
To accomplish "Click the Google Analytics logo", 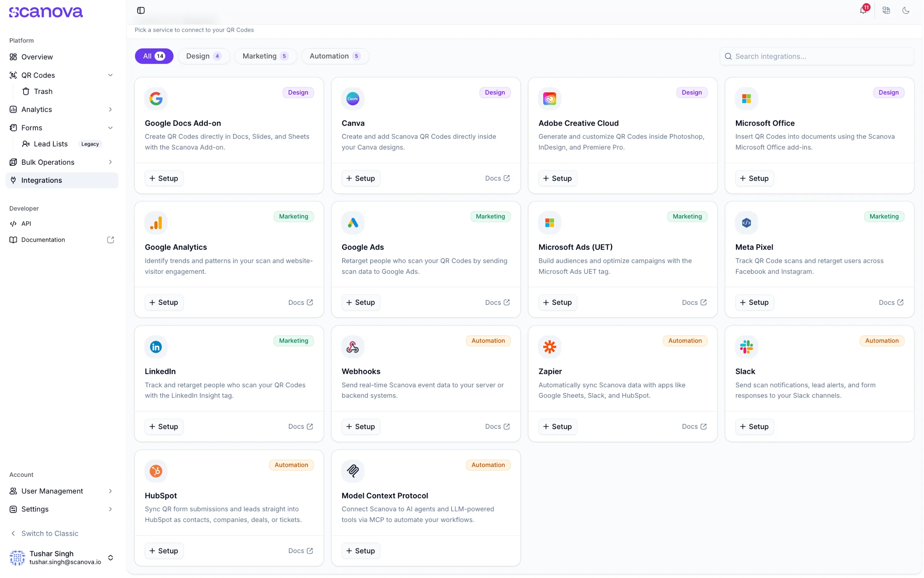I will (x=156, y=223).
